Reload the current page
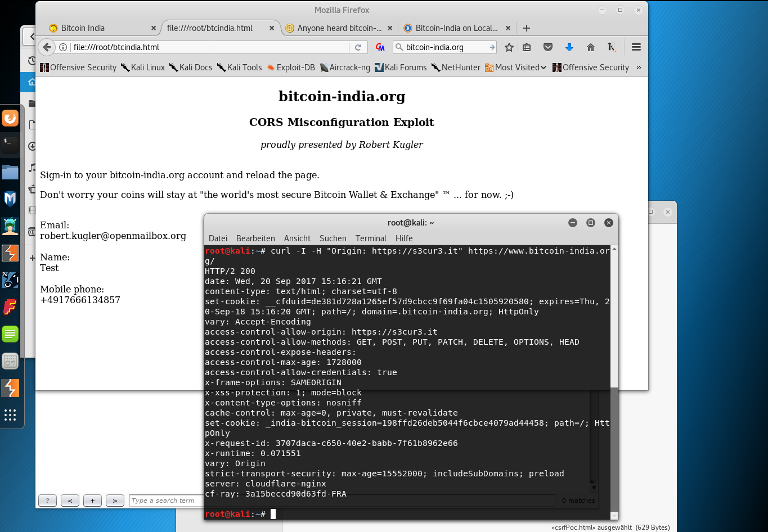Image resolution: width=768 pixels, height=532 pixels. click(x=358, y=47)
